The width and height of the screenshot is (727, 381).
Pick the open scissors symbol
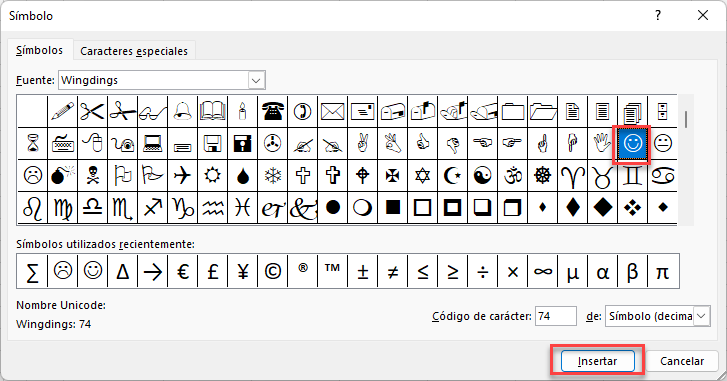92,112
